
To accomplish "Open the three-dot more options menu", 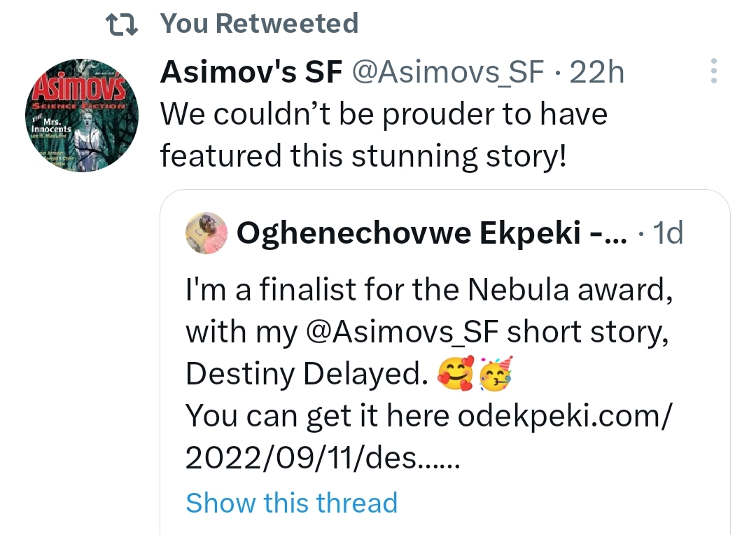I will click(713, 71).
